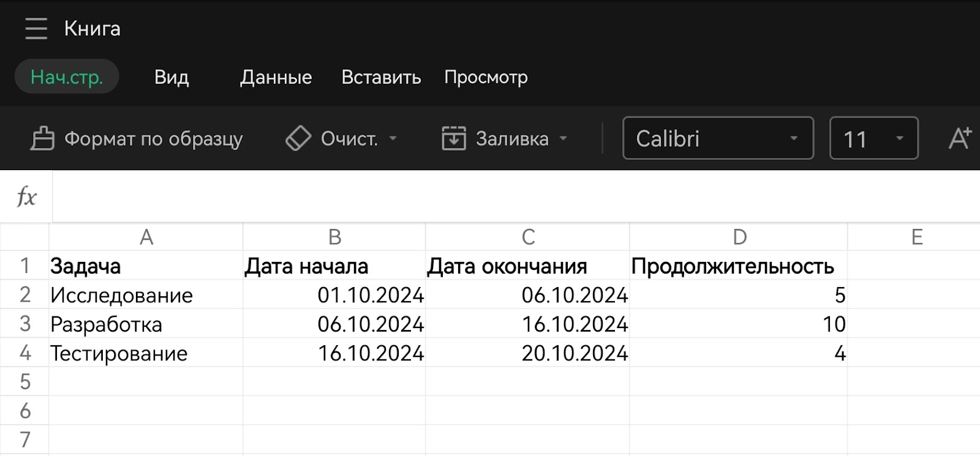Screen dimensions: 980x456
Task: Expand the Clear options arrow
Action: point(393,139)
